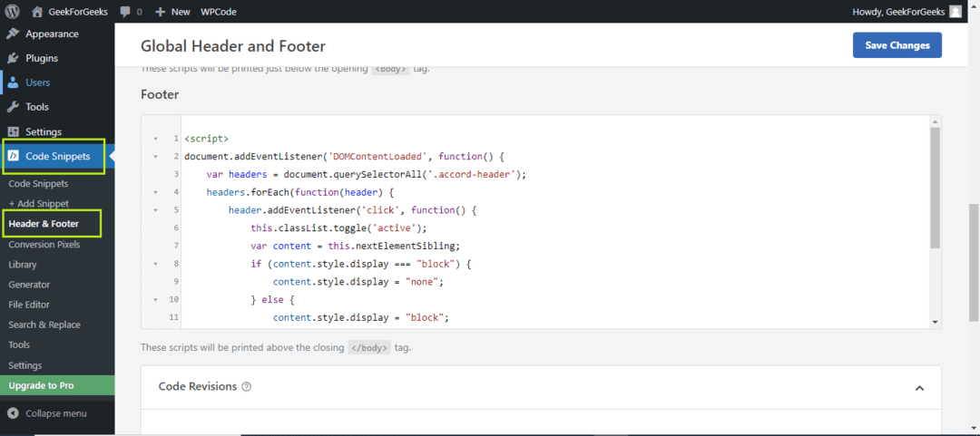Collapse the Code Revisions panel
This screenshot has height=436, width=980.
(x=919, y=388)
